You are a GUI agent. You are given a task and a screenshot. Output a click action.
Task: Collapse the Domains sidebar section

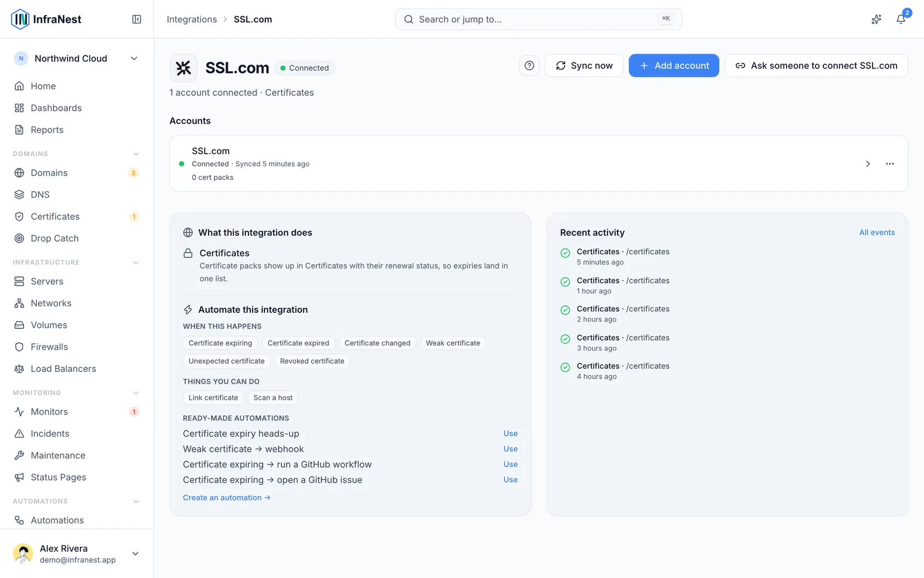pyautogui.click(x=136, y=154)
